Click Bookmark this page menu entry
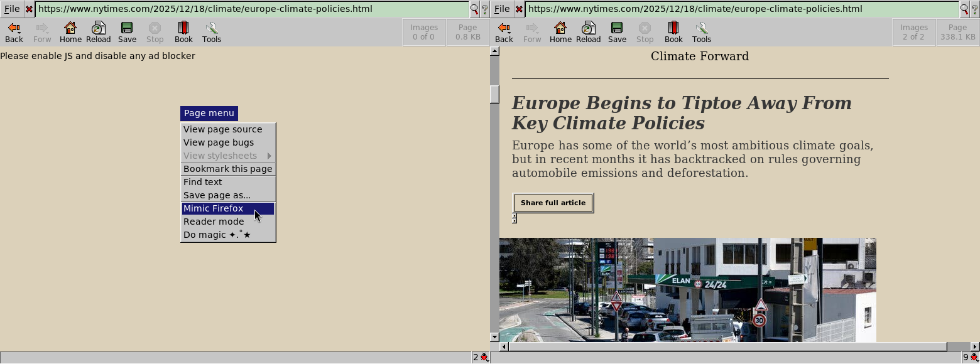The width and height of the screenshot is (980, 364). tap(227, 169)
